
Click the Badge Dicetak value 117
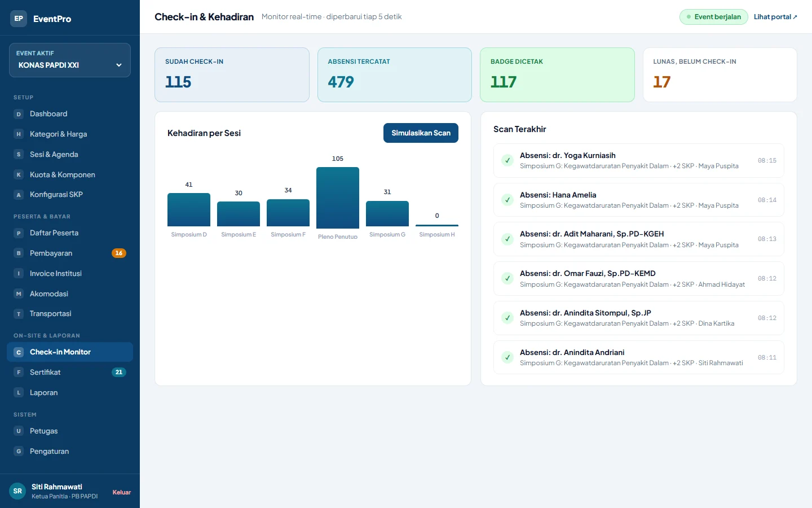pos(504,82)
